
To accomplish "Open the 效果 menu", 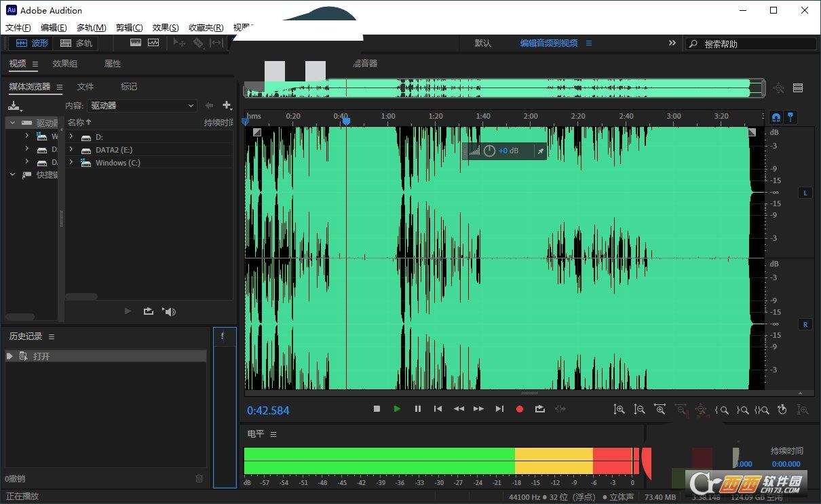I will pyautogui.click(x=166, y=28).
